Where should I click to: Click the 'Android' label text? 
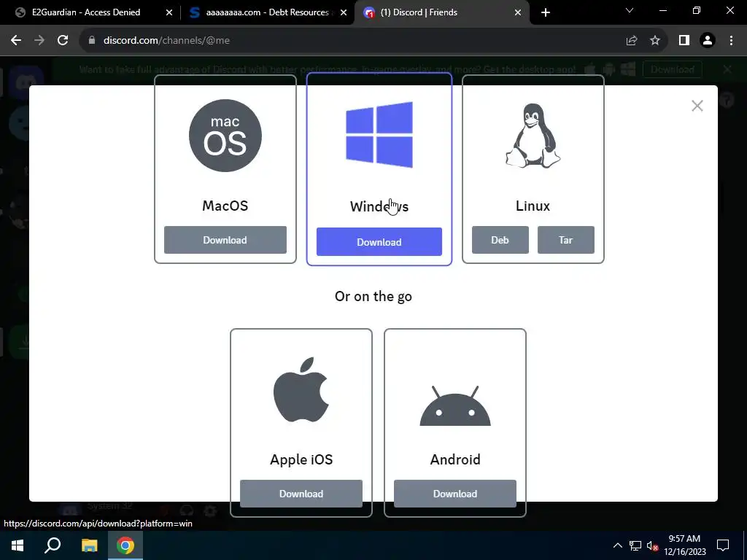tap(455, 459)
